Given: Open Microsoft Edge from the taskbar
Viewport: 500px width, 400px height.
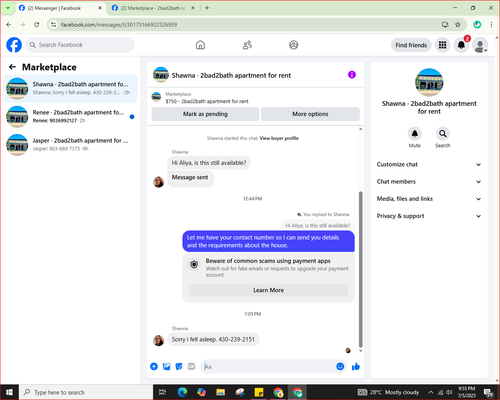Looking at the screenshot, I should point(182,392).
